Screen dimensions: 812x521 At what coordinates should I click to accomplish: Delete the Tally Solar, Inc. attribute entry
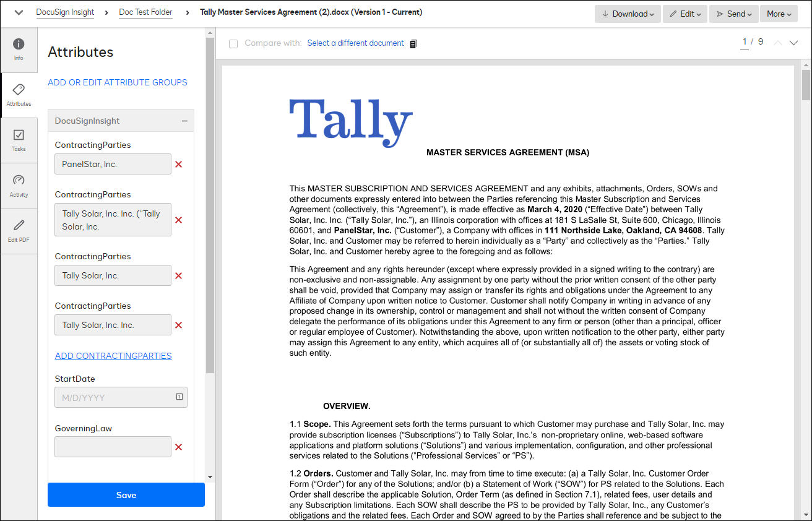pos(178,275)
